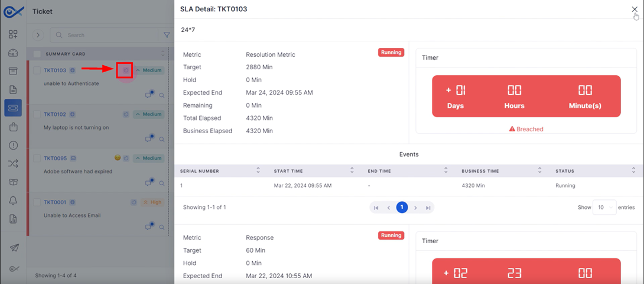The image size is (644, 284).
Task: Click the magnifier icon on TKT0095 card
Action: [161, 182]
